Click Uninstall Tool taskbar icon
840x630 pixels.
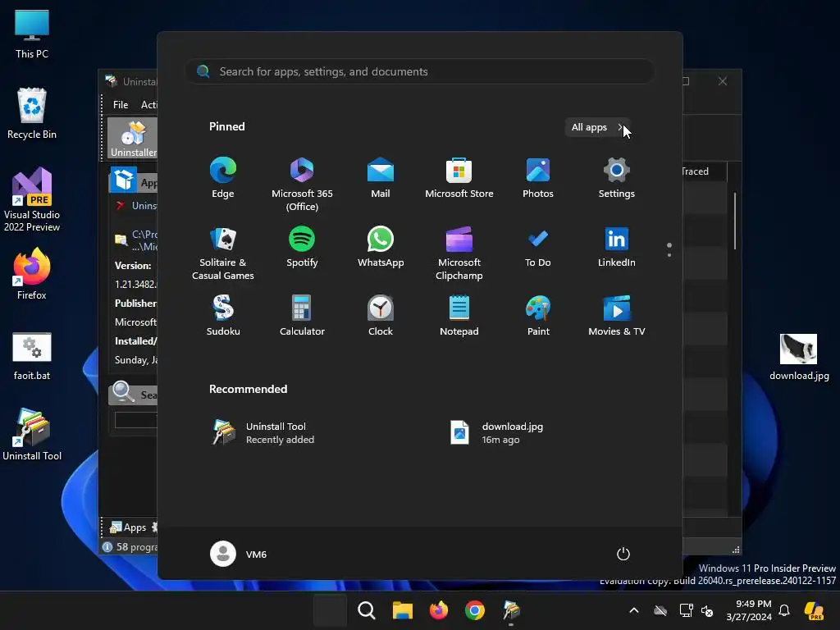click(x=511, y=610)
